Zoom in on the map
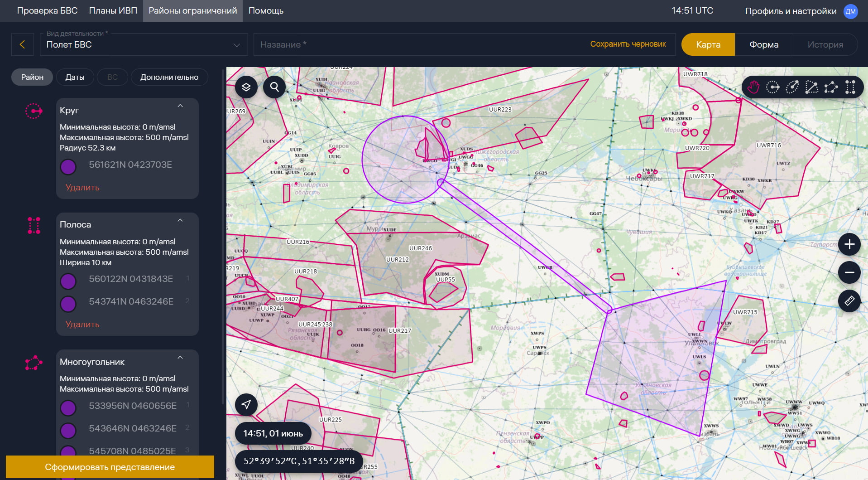 coord(849,245)
